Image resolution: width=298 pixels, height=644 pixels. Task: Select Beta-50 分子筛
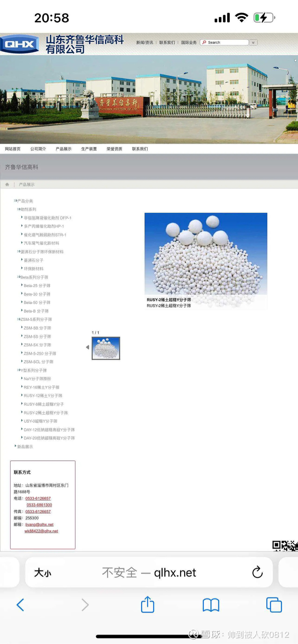pos(37,303)
